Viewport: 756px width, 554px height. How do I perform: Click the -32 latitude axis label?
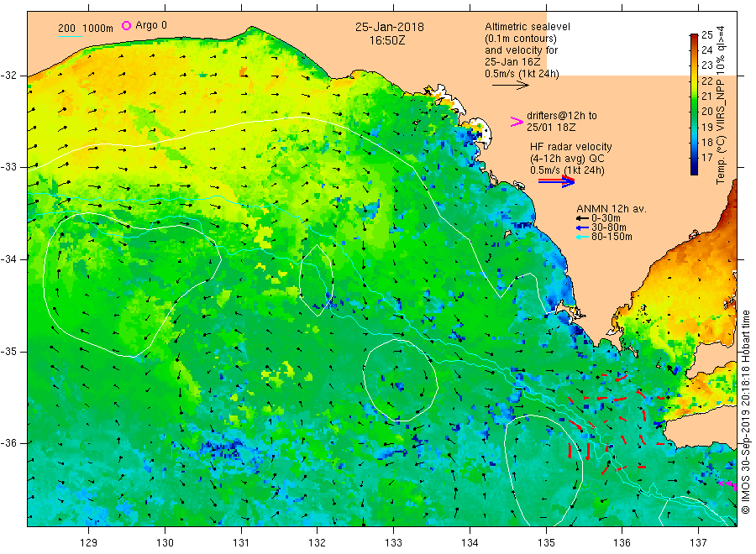[x=8, y=76]
